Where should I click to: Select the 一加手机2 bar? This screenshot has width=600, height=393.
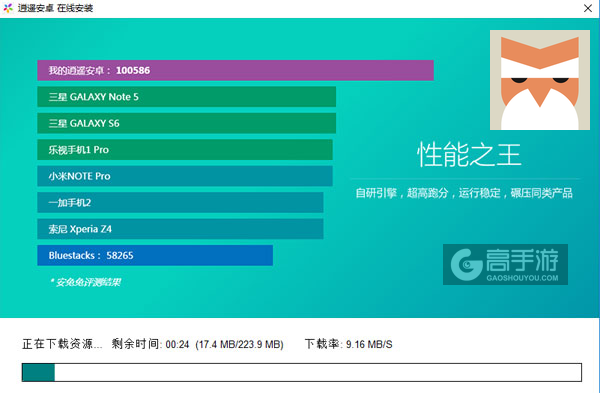(x=180, y=202)
